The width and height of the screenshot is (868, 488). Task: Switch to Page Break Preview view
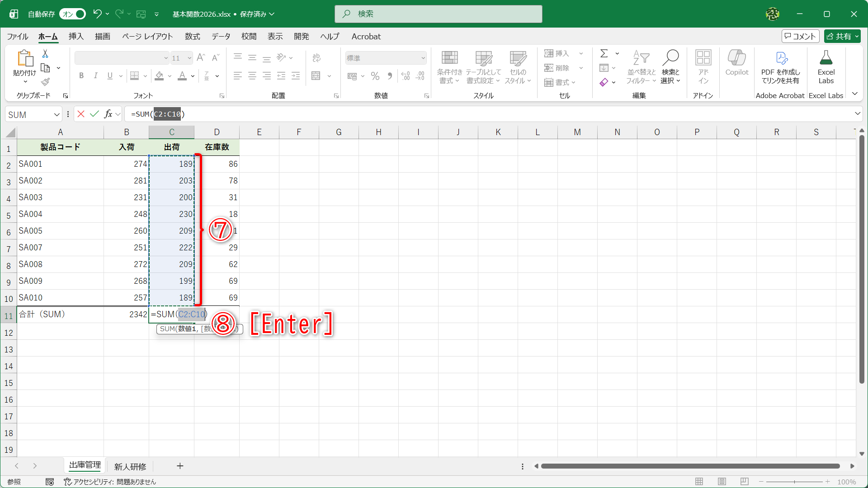click(745, 482)
